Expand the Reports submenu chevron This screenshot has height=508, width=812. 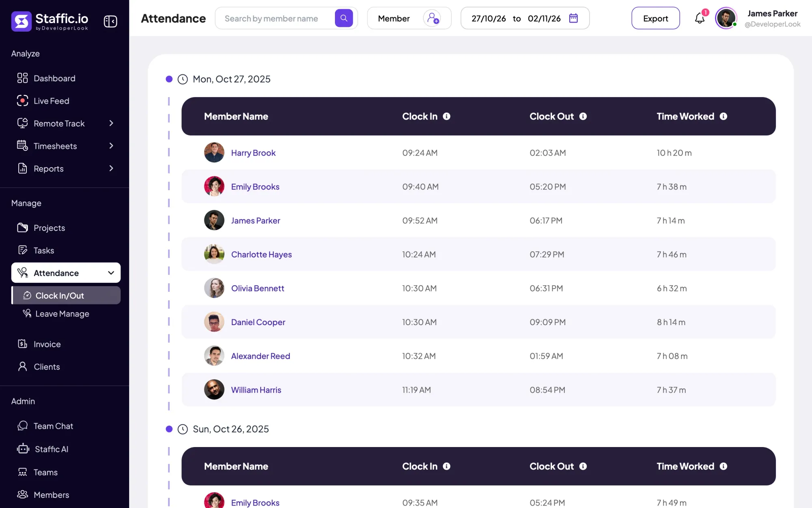point(111,168)
